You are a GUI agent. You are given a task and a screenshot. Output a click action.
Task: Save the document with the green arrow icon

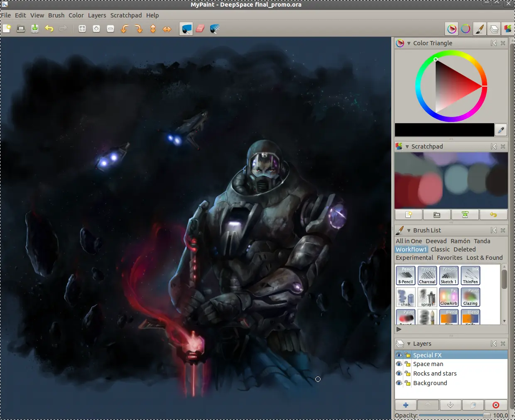click(x=35, y=29)
